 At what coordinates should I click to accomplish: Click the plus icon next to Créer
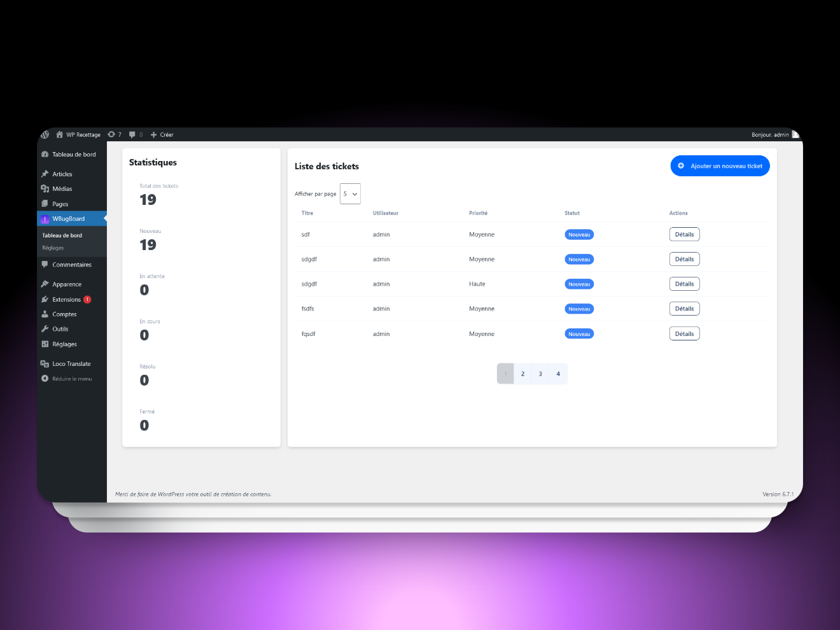[153, 135]
